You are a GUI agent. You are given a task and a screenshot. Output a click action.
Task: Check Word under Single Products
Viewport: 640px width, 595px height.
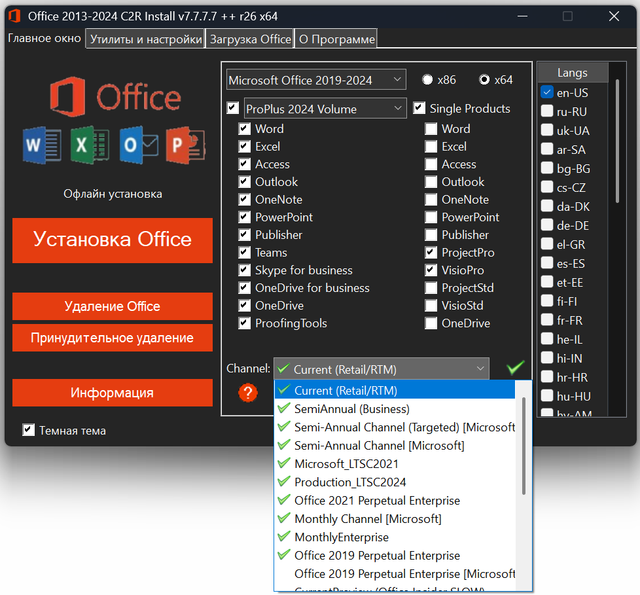(431, 129)
